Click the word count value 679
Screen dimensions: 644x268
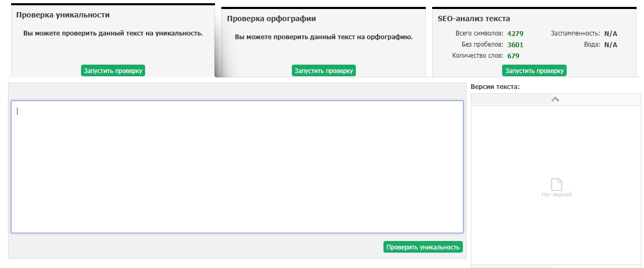513,56
